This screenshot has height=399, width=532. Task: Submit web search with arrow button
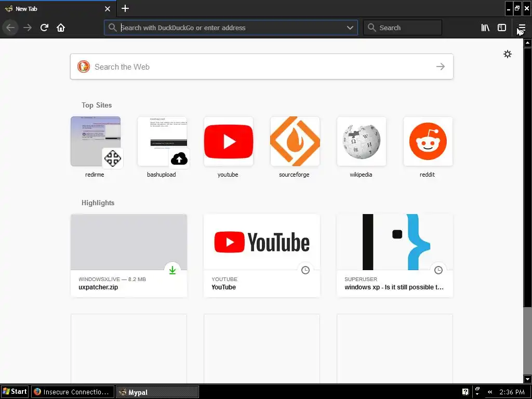(441, 66)
